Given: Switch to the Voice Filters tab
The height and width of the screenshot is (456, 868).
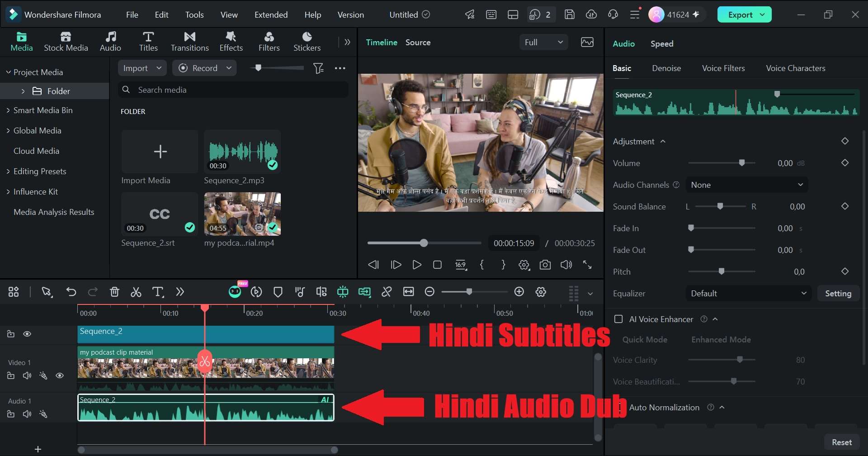Looking at the screenshot, I should [723, 68].
